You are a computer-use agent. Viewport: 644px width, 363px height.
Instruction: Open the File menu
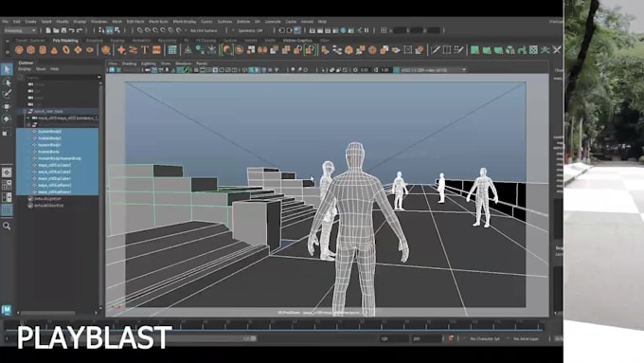(x=6, y=22)
